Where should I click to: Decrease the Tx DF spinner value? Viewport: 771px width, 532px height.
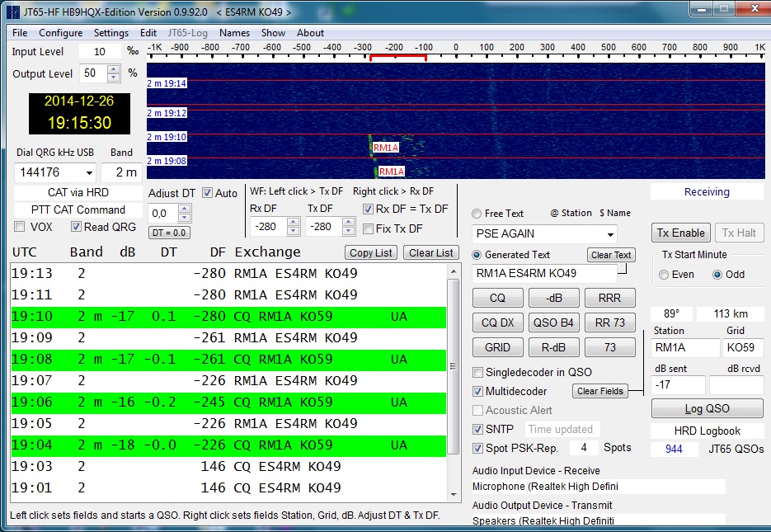click(350, 231)
